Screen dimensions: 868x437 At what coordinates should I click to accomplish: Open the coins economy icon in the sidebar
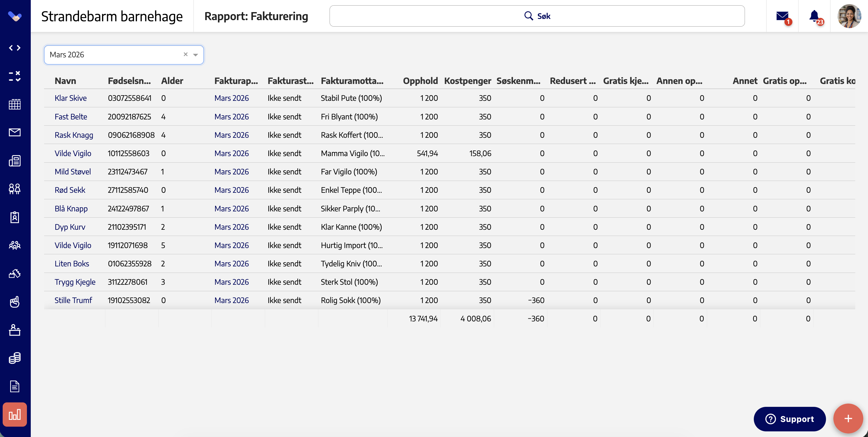[14, 358]
